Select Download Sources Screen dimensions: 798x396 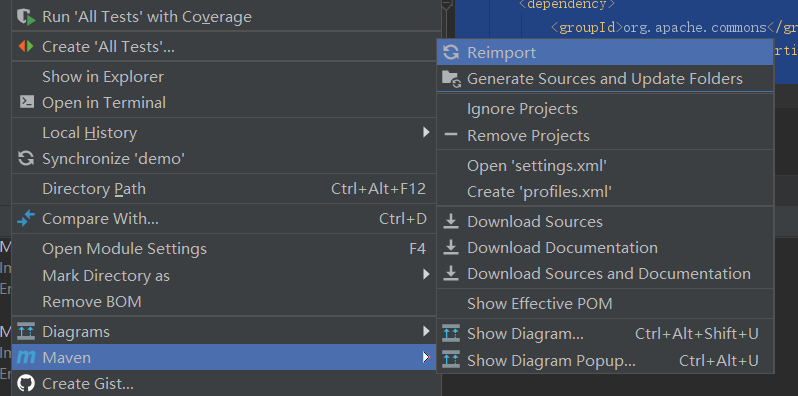pos(605,221)
